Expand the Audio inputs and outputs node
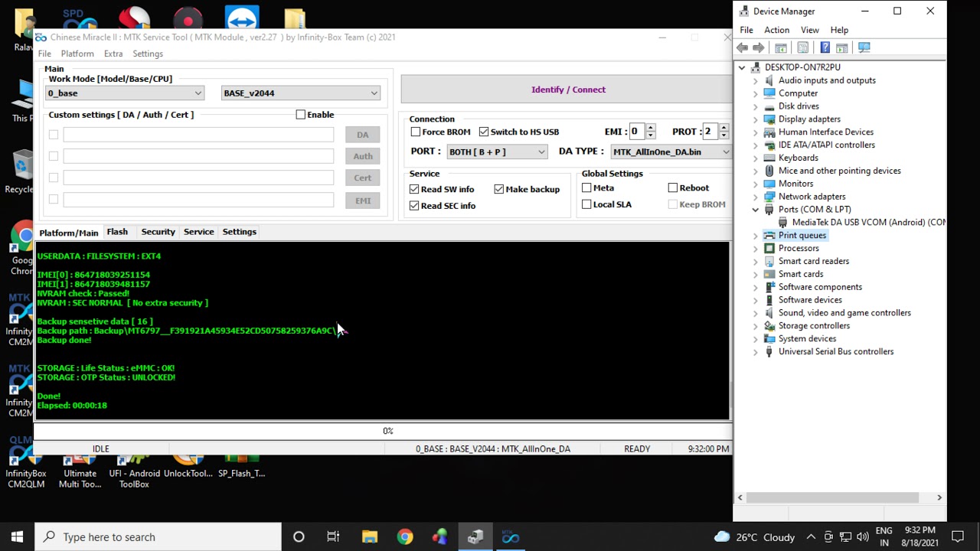 tap(756, 80)
